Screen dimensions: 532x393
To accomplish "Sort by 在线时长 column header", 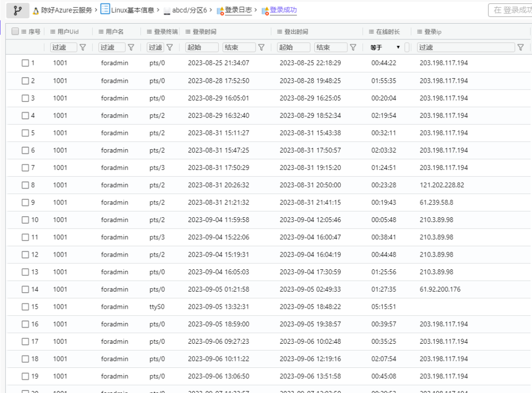I will pyautogui.click(x=388, y=32).
